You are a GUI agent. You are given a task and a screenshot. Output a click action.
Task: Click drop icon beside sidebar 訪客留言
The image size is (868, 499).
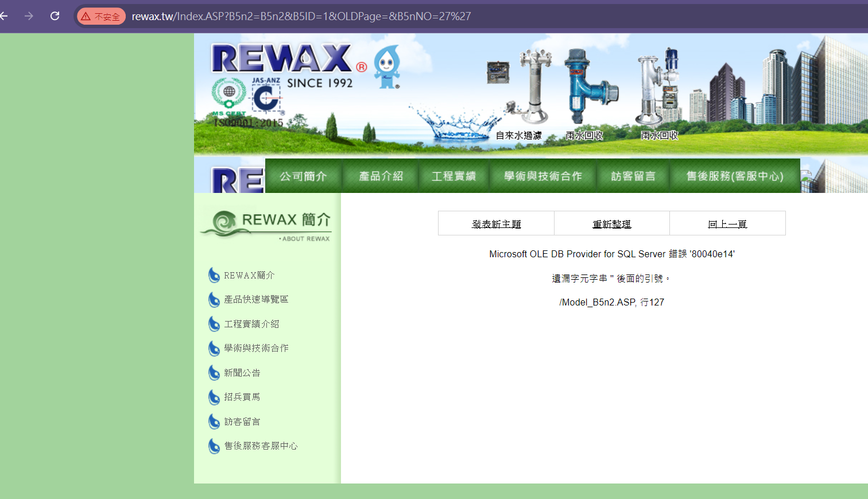coord(214,421)
